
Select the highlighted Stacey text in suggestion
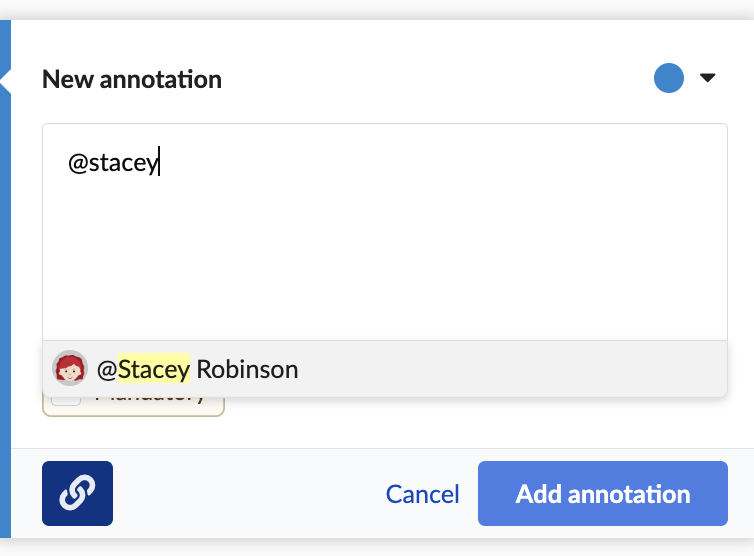point(154,369)
